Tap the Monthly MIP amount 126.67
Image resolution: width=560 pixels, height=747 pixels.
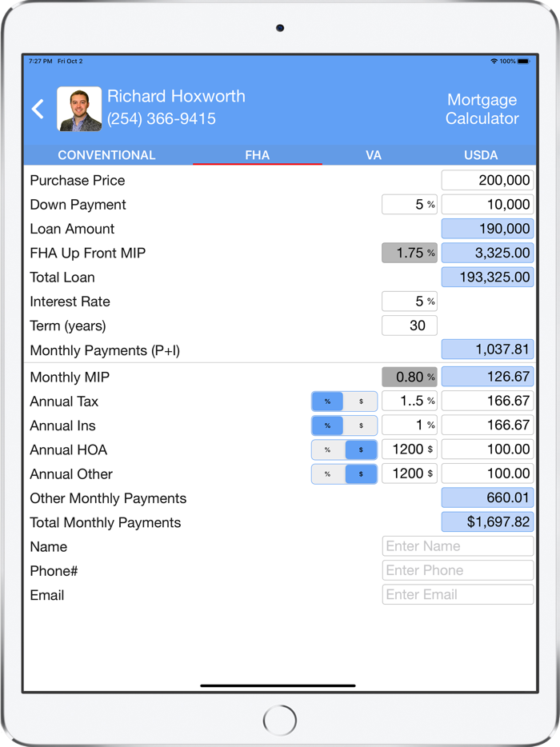pyautogui.click(x=487, y=377)
